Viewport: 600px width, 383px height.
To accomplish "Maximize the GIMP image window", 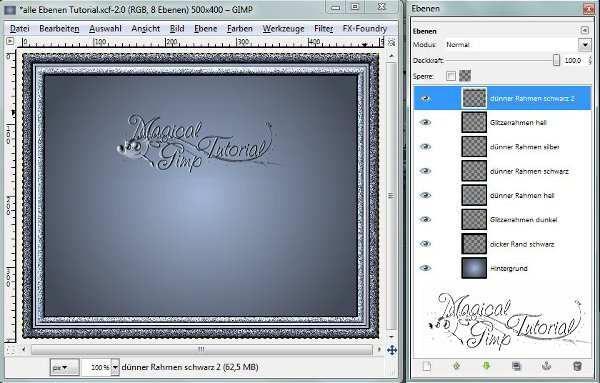I will [x=355, y=7].
